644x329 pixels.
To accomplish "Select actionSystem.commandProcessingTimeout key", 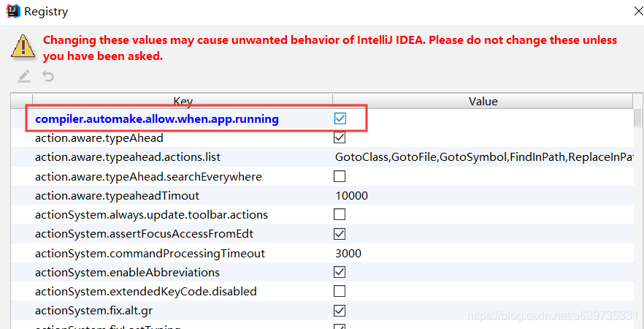I will point(150,253).
